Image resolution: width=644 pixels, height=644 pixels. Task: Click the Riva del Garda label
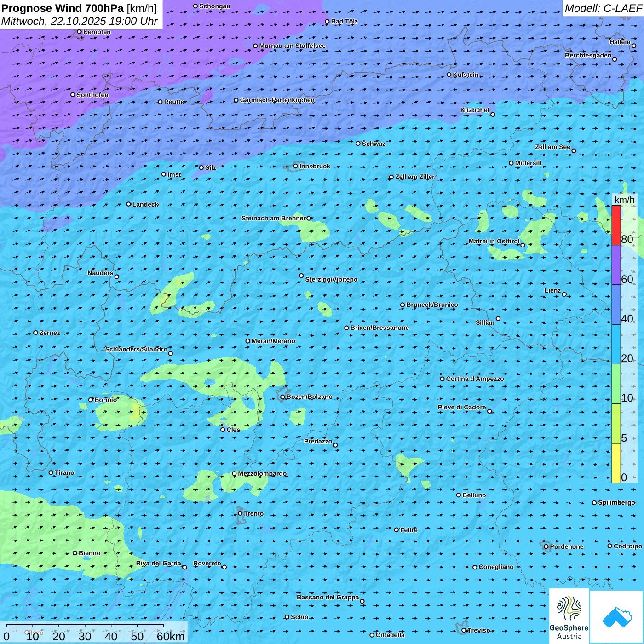click(x=158, y=563)
